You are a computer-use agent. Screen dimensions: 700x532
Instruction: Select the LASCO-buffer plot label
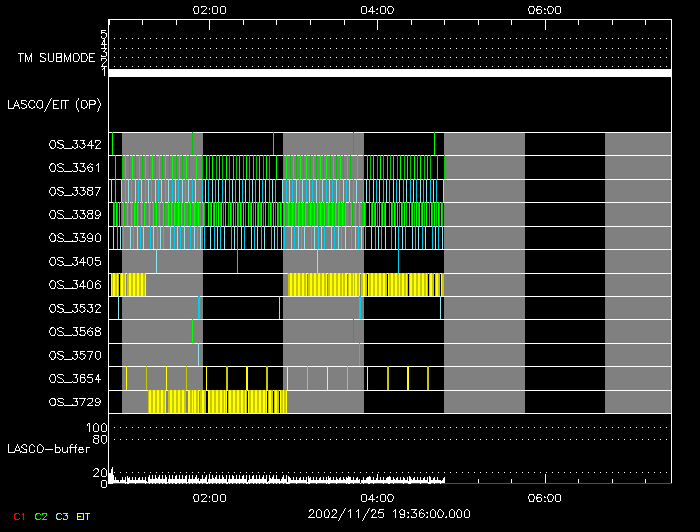point(50,450)
